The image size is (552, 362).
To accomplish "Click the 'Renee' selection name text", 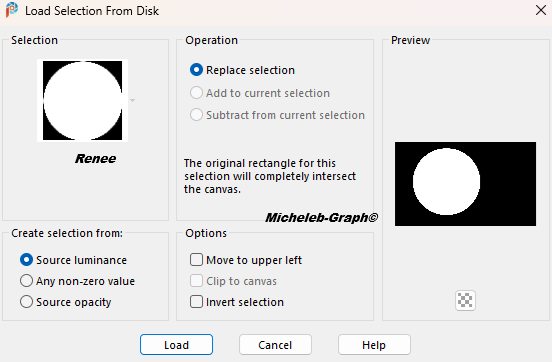I will pos(95,159).
